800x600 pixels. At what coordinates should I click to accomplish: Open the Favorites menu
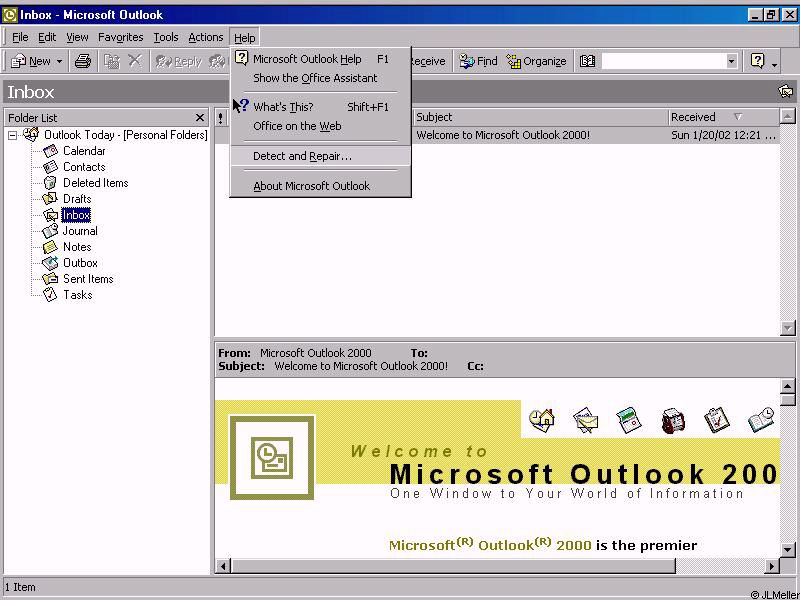[120, 37]
